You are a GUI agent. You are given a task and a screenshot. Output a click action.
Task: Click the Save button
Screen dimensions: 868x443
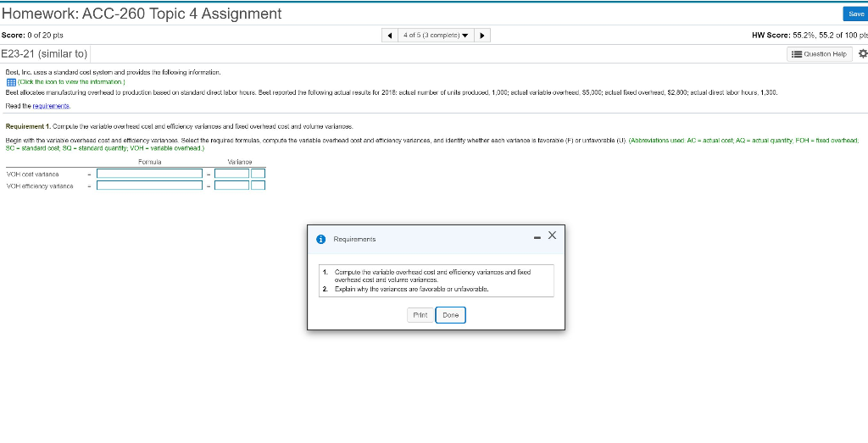click(x=856, y=14)
